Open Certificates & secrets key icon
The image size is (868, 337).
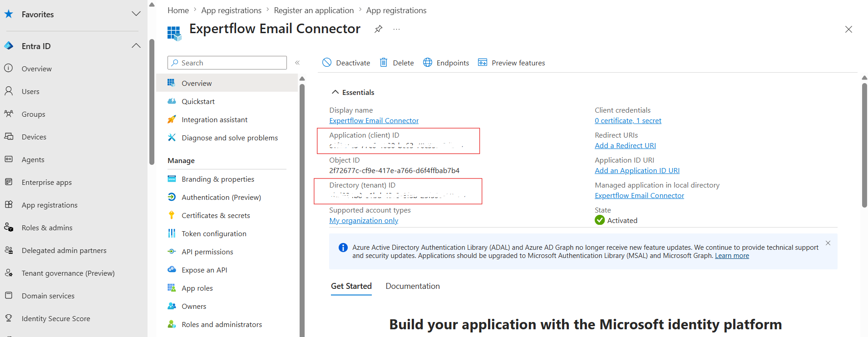pos(172,215)
